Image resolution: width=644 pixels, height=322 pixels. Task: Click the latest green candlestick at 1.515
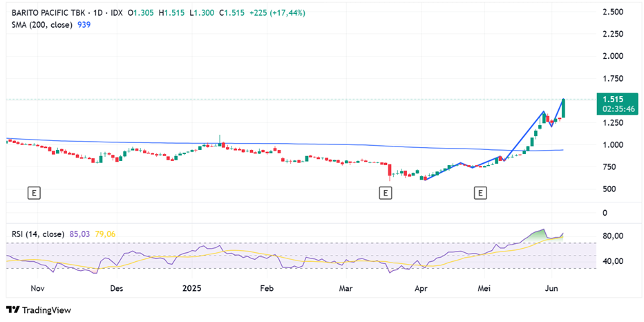[x=564, y=108]
